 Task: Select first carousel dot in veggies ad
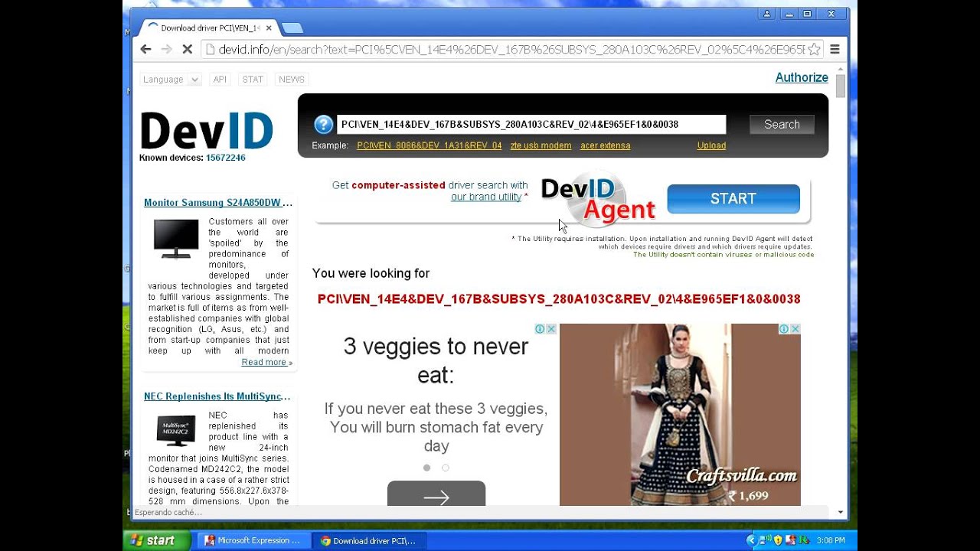click(426, 468)
